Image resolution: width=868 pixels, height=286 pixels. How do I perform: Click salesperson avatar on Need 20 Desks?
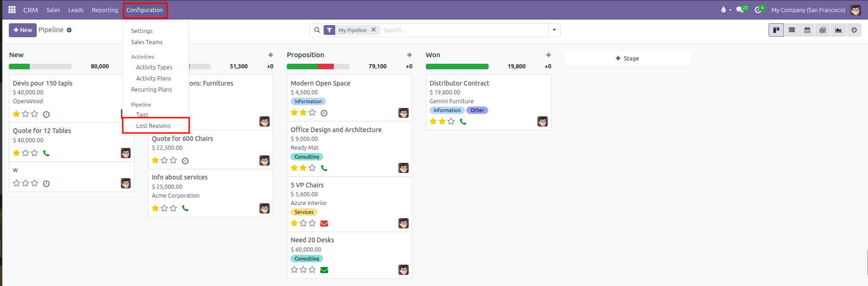click(x=404, y=270)
